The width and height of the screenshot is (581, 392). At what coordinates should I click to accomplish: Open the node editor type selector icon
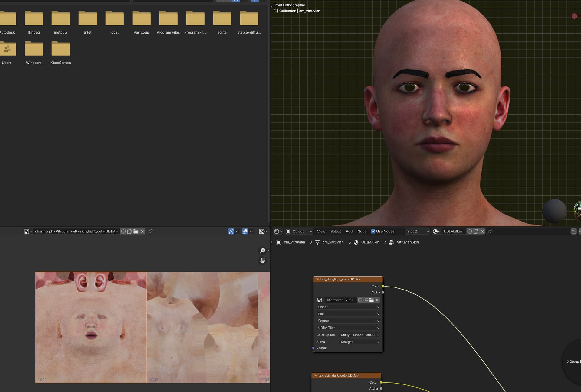[278, 231]
